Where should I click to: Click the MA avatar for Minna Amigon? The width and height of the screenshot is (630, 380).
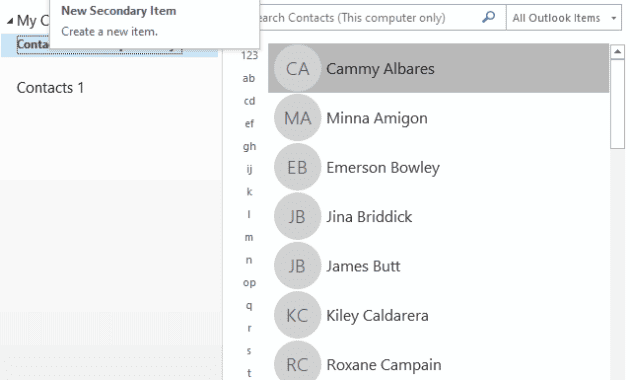[x=298, y=118]
